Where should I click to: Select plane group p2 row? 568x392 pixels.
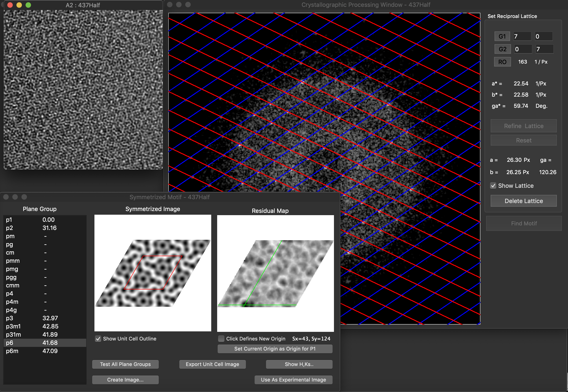[45, 228]
